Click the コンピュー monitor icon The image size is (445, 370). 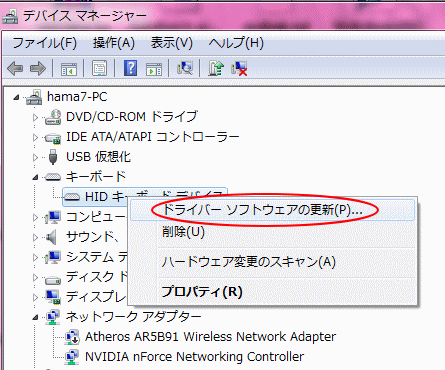(x=53, y=217)
